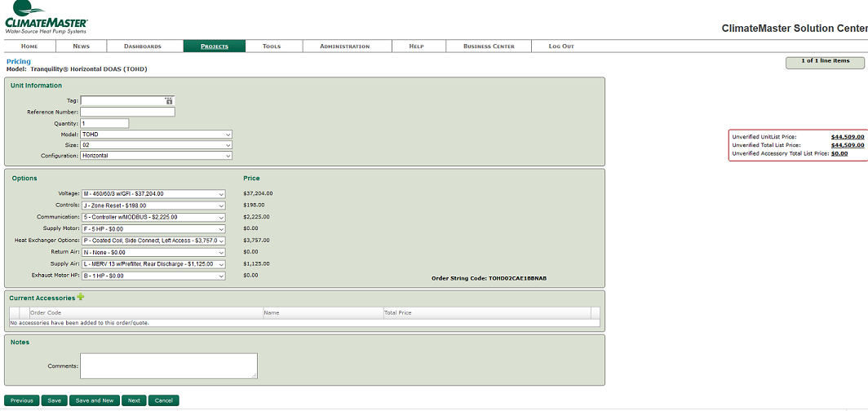Open the Model dropdown showing TOHD
Image resolution: width=868 pixels, height=411 pixels.
click(x=156, y=135)
